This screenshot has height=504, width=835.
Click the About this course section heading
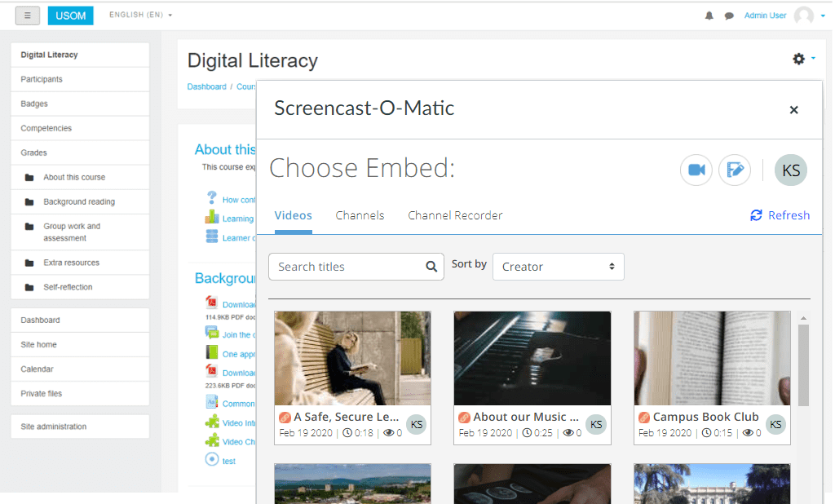(225, 150)
